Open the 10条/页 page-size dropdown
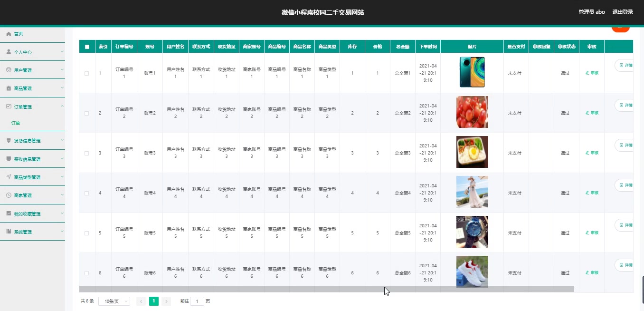The image size is (644, 311). coord(114,301)
